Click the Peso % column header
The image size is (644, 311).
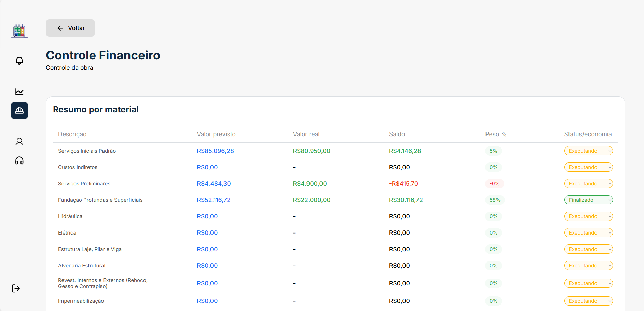[x=496, y=134]
